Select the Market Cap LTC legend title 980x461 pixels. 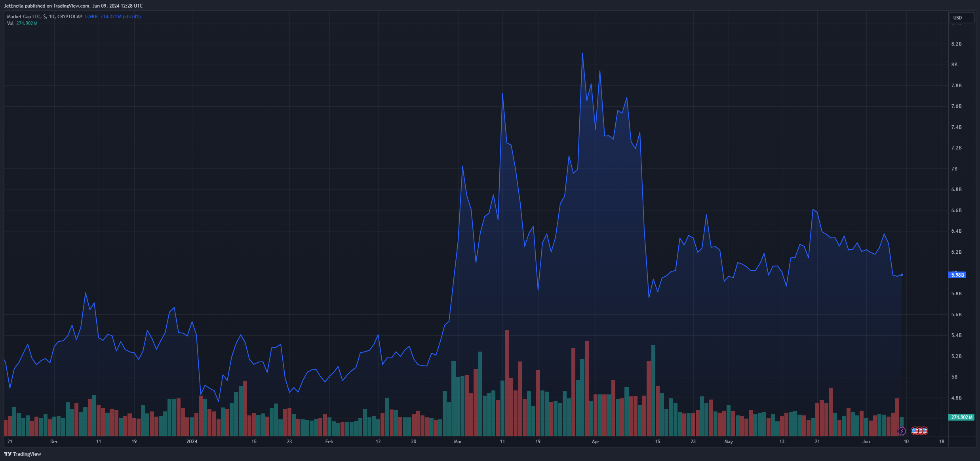[44, 17]
